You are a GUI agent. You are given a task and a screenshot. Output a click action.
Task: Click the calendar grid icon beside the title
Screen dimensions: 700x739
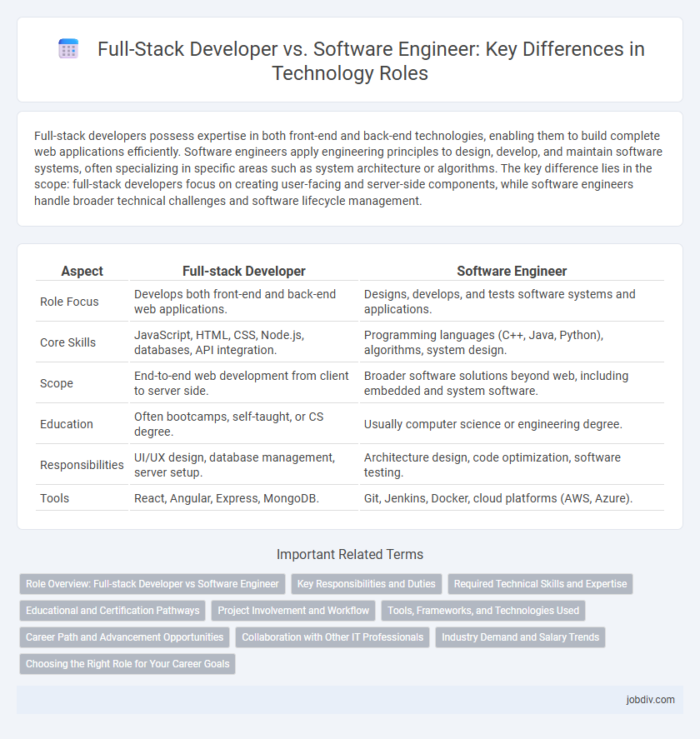[68, 49]
